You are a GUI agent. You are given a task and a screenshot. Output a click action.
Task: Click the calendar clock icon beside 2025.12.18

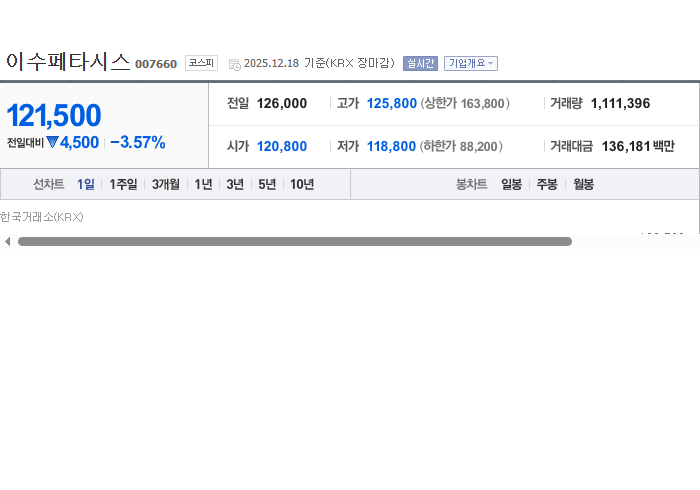(x=235, y=64)
